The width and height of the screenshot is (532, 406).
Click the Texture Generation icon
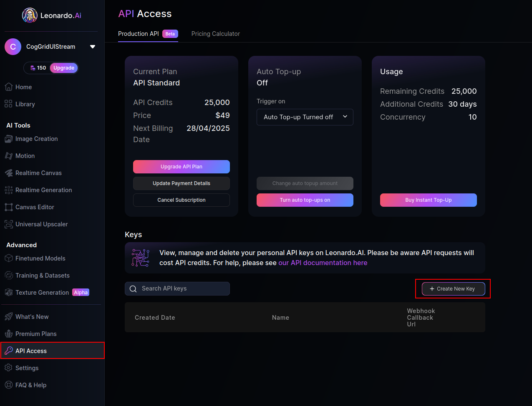[8, 293]
